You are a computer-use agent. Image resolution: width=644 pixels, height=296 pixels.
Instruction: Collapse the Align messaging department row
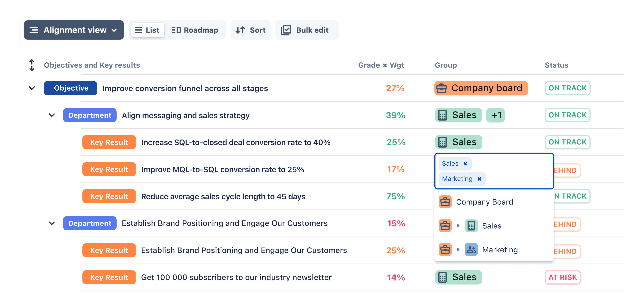pos(52,115)
